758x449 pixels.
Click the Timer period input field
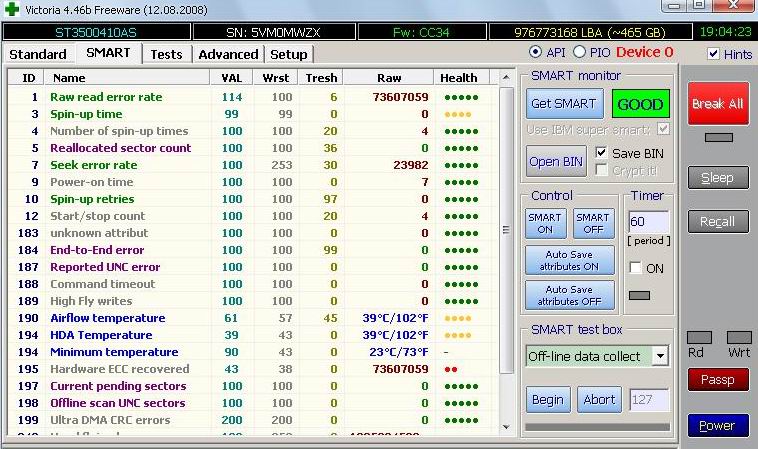pos(648,221)
